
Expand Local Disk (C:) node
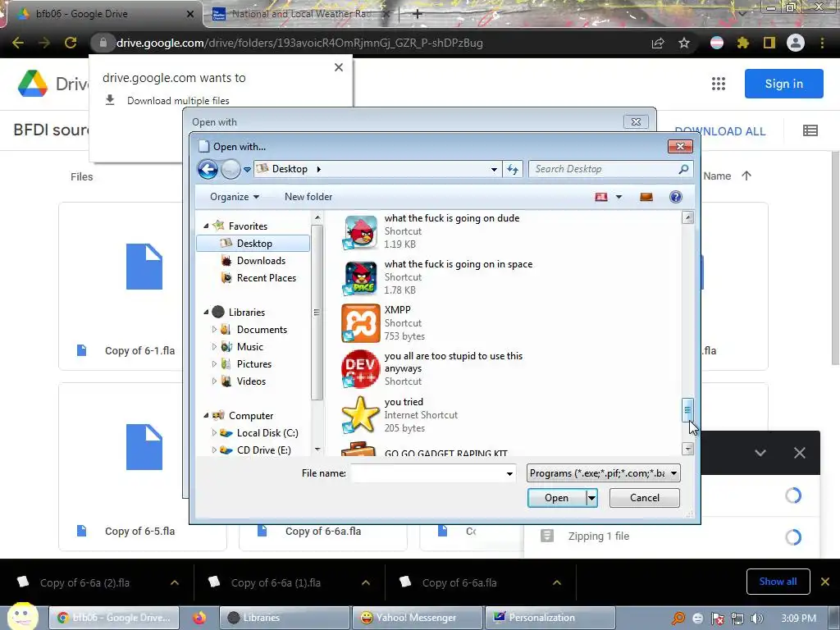214,433
